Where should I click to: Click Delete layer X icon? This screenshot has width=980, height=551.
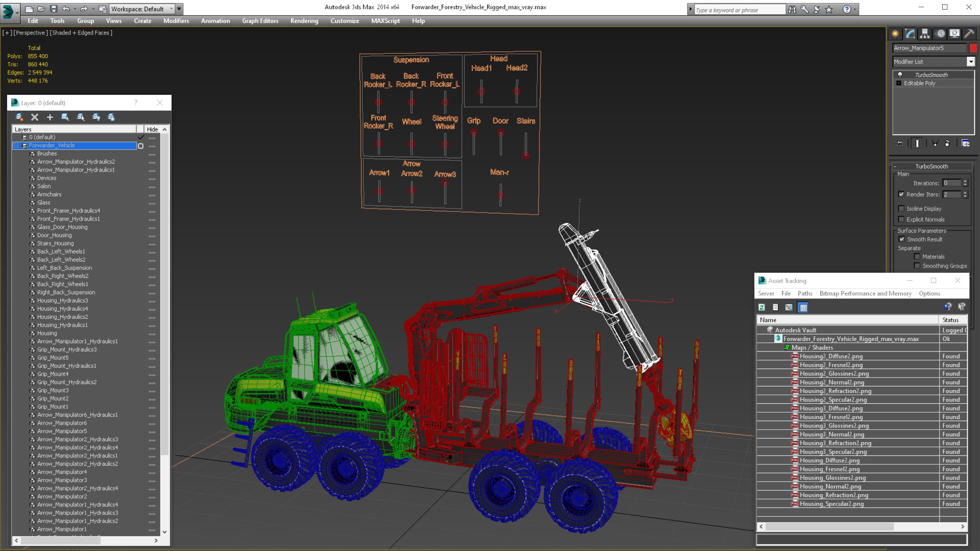35,117
